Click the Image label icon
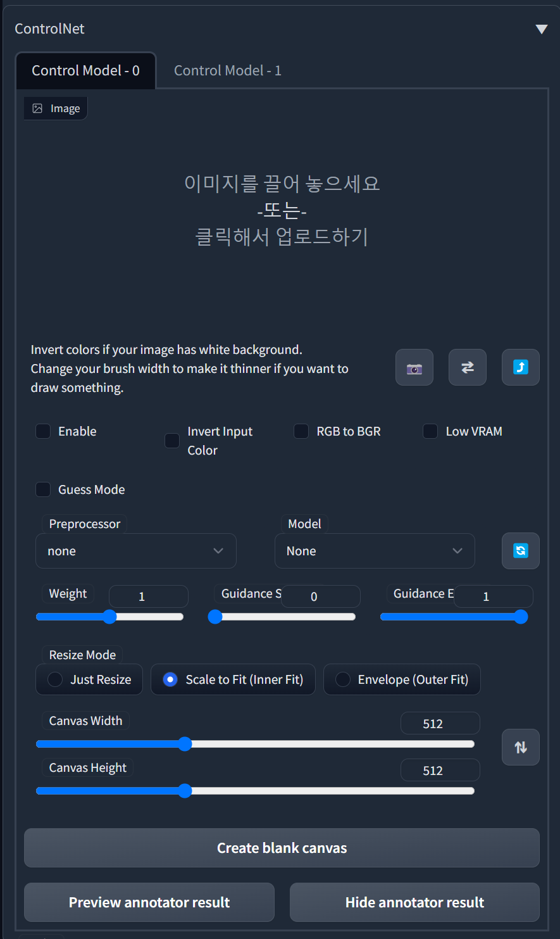The image size is (560, 939). (37, 108)
